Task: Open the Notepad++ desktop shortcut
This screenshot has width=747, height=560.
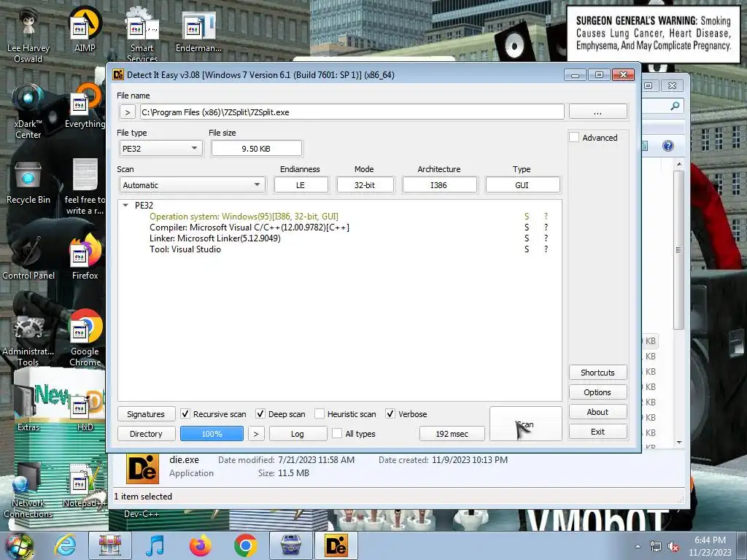Action: point(85,486)
